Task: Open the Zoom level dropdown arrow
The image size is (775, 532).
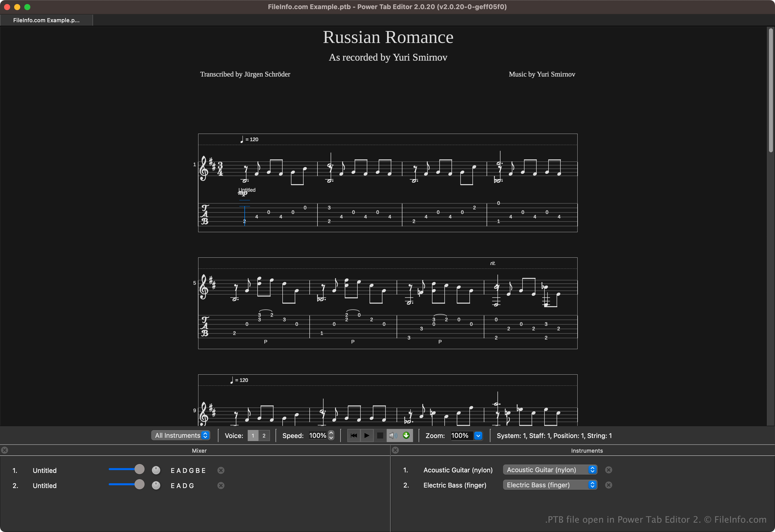Action: (478, 436)
